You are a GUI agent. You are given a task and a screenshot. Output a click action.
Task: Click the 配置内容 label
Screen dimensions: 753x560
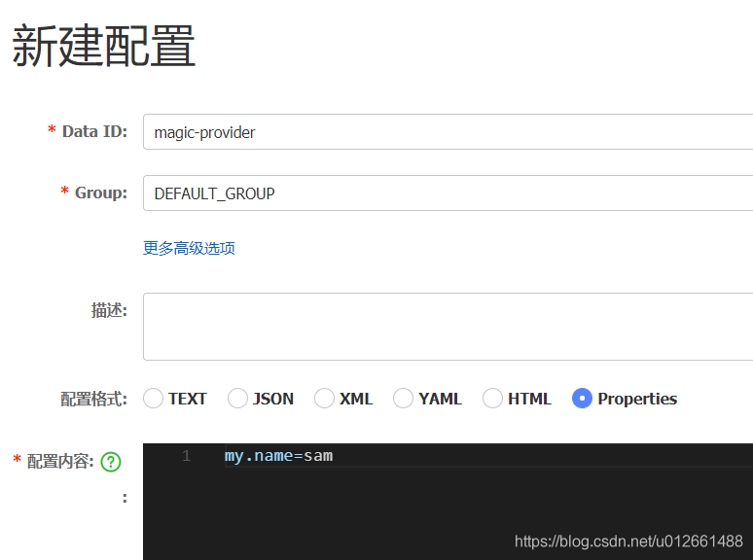(x=60, y=461)
